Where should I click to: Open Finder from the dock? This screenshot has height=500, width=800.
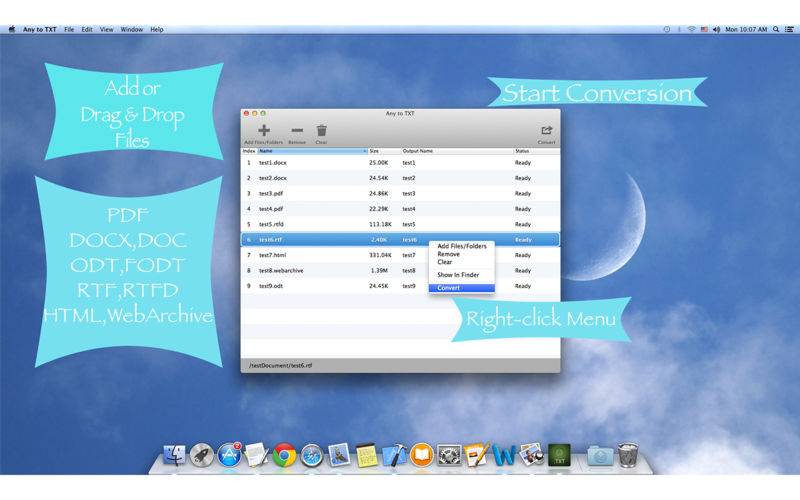tap(175, 455)
